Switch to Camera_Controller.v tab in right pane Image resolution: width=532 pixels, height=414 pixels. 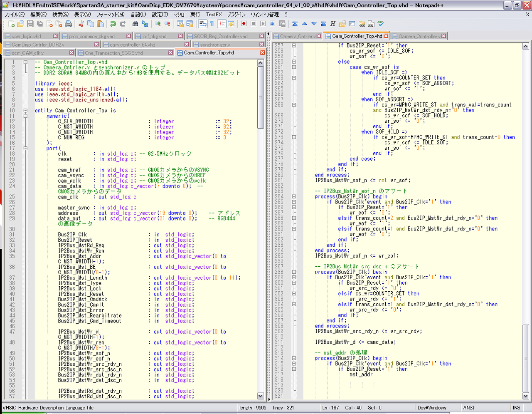coord(420,36)
